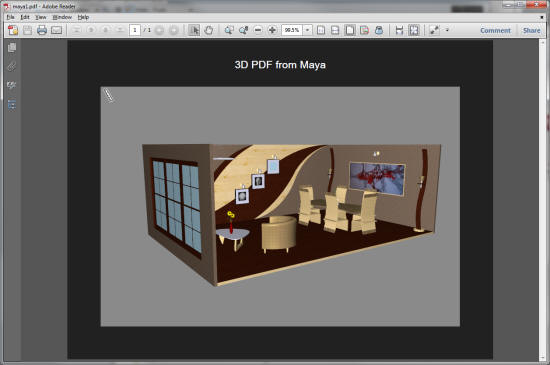Viewport: 550px width, 365px height.
Task: Click the page number field
Action: pyautogui.click(x=135, y=30)
